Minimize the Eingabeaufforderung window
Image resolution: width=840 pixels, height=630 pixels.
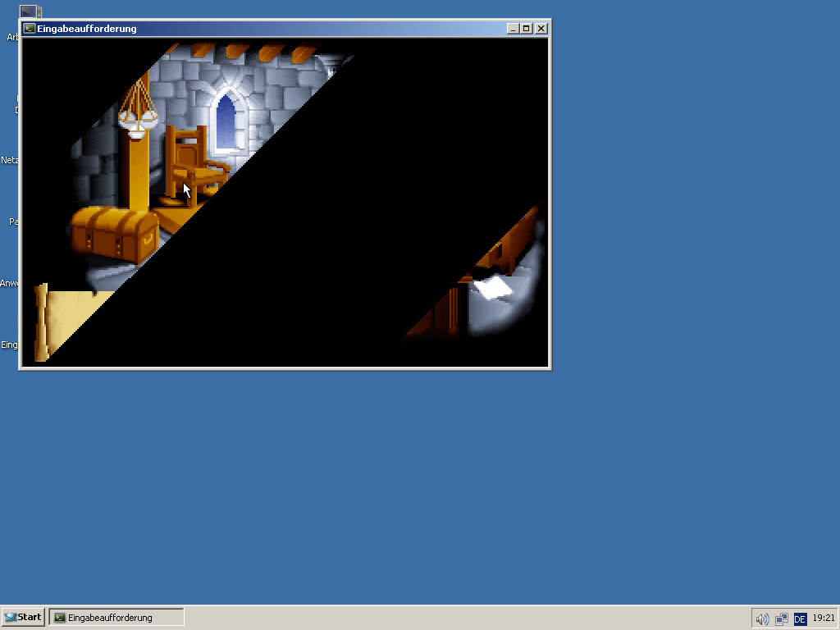(x=514, y=28)
